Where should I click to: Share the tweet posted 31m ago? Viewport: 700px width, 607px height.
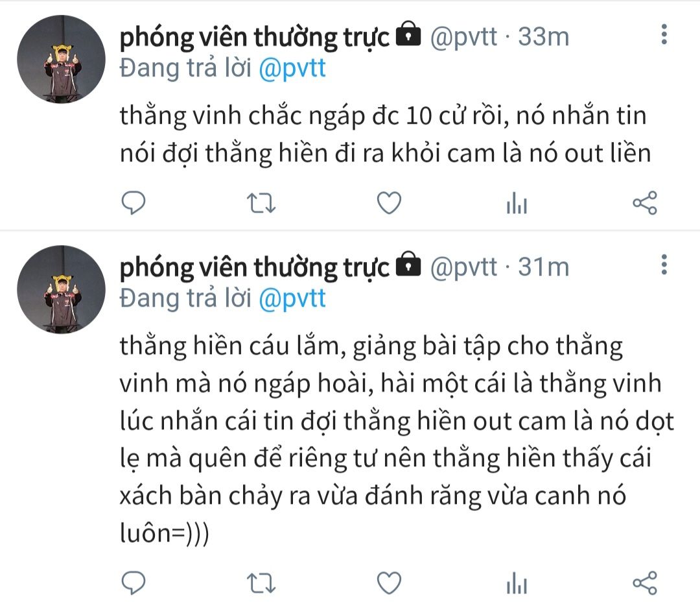click(x=645, y=583)
